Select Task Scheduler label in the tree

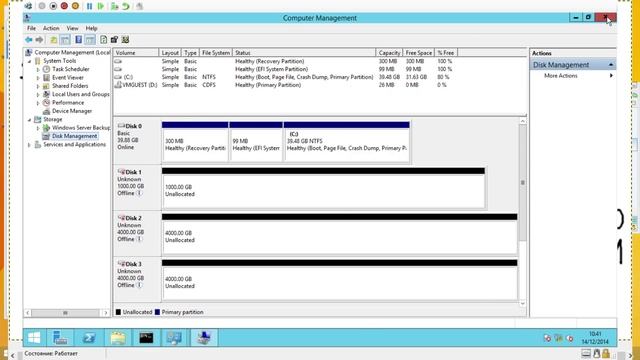click(71, 69)
